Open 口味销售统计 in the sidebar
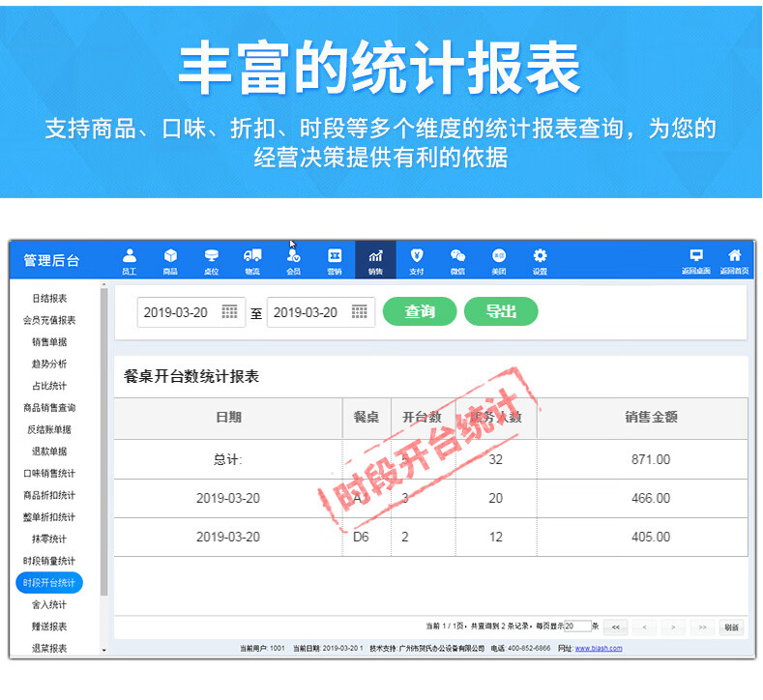 click(x=49, y=474)
